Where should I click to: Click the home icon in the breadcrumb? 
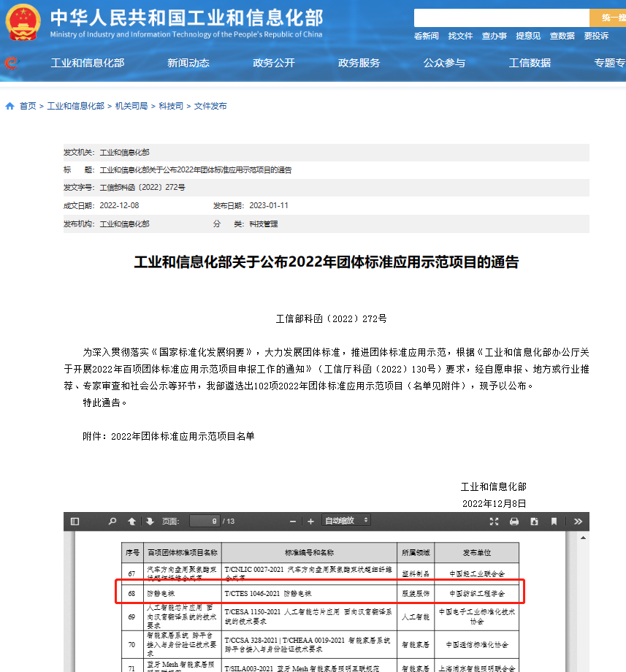click(x=9, y=105)
